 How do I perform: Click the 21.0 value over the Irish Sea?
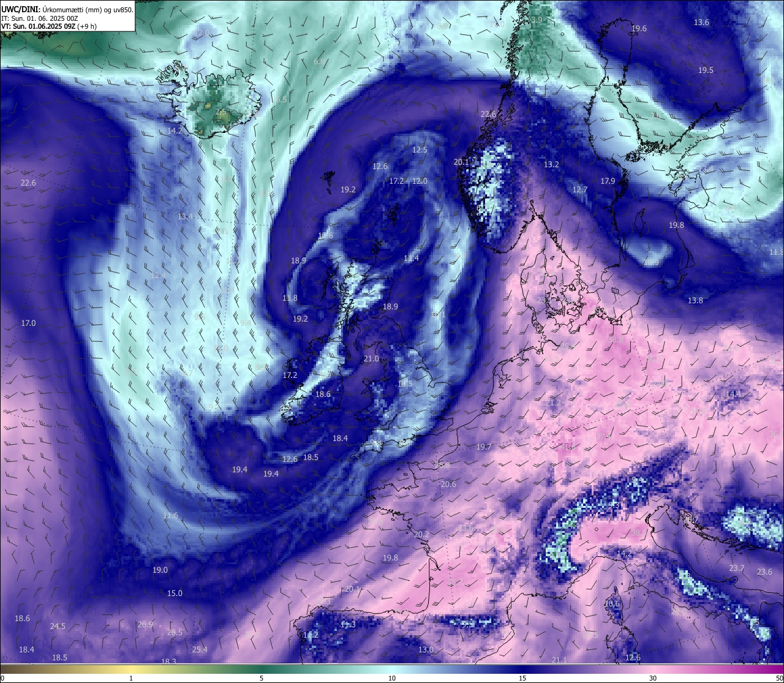[x=371, y=359]
